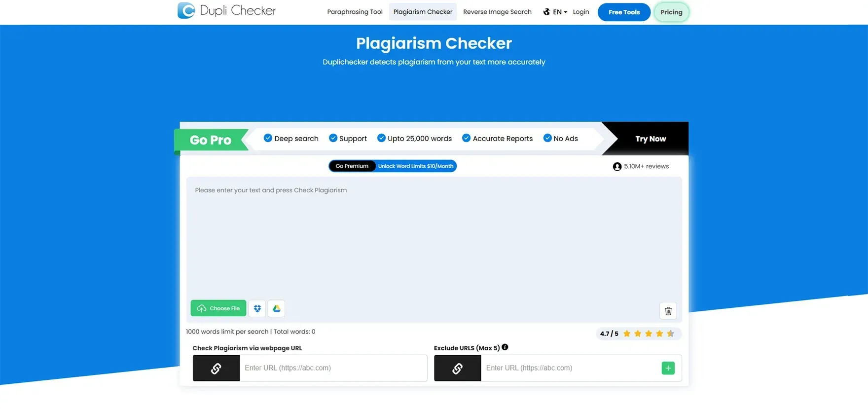Focus the plagiarism text entry area
Image resolution: width=868 pixels, height=409 pixels.
click(x=434, y=237)
